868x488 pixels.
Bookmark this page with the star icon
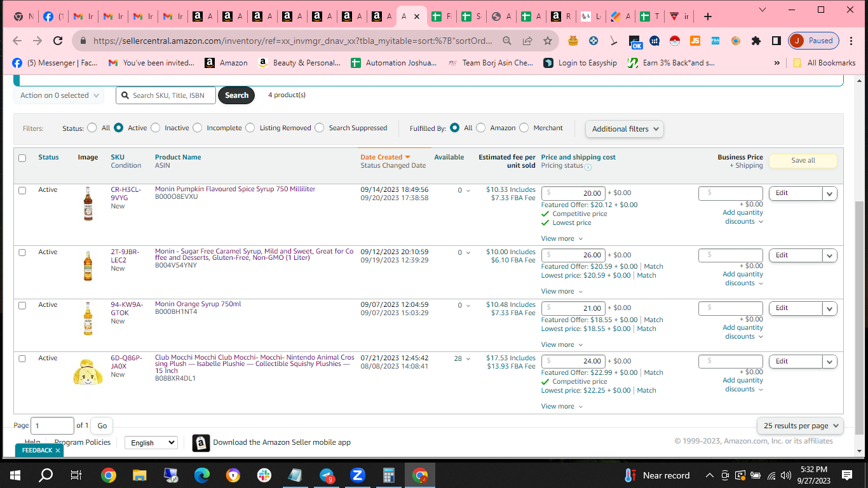pyautogui.click(x=548, y=41)
